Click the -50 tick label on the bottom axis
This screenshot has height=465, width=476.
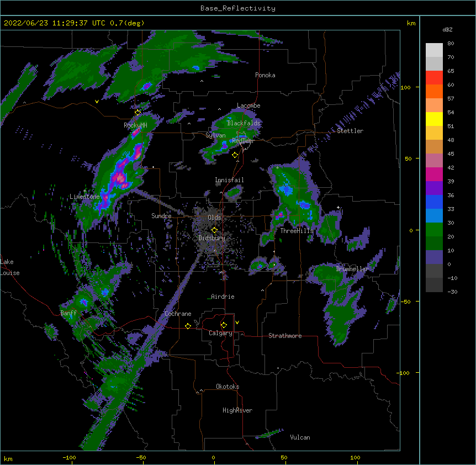pos(141,457)
